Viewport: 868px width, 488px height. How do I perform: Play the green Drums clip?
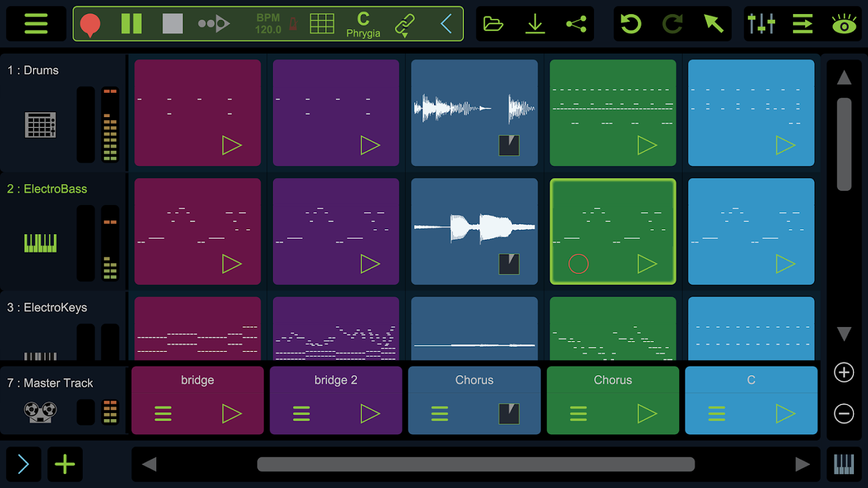647,145
